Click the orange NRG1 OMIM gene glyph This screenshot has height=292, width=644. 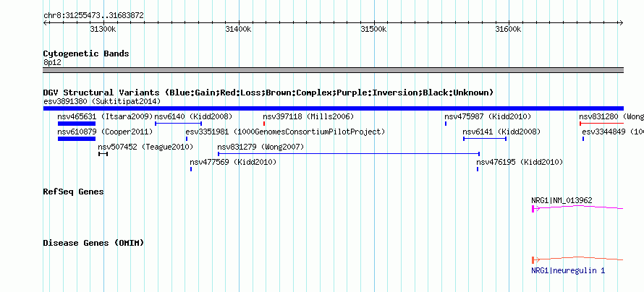click(577, 259)
